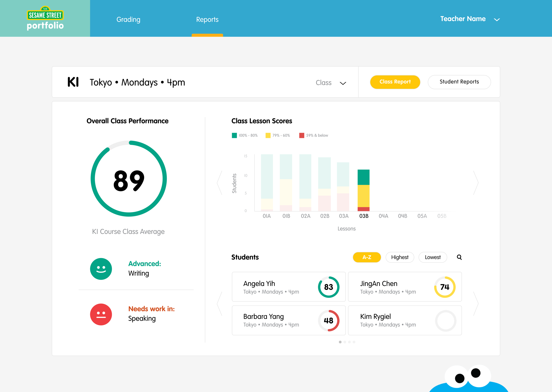Open Barbara Yang's student card

[x=289, y=320]
